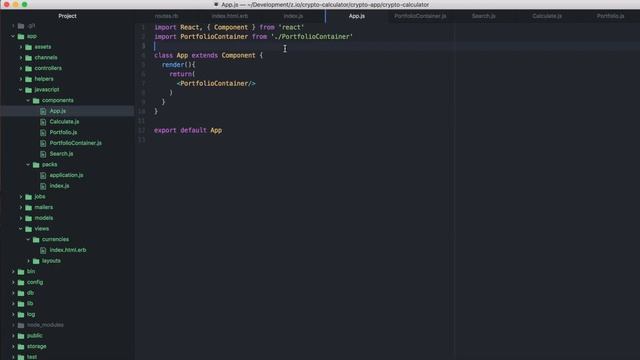
Task: Expand the test folder chevron
Action: coord(13,357)
